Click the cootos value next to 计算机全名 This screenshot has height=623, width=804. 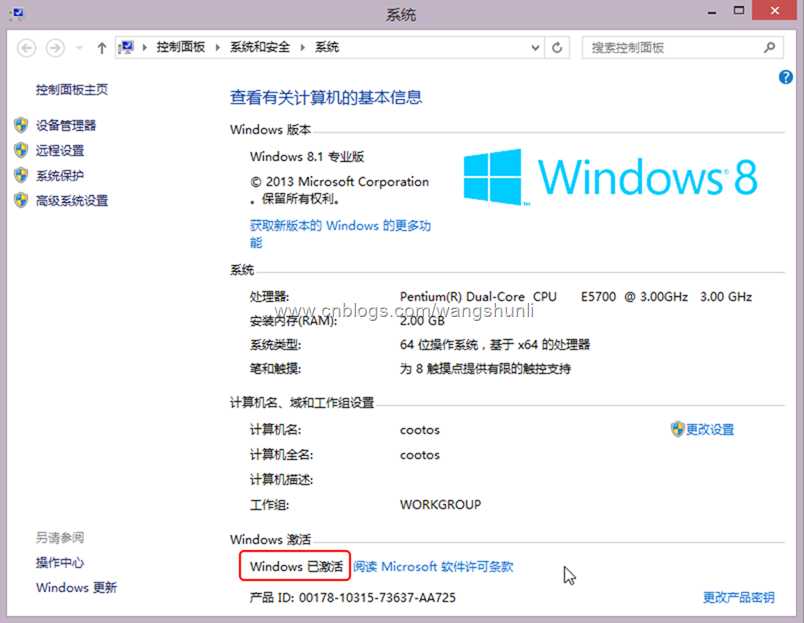(419, 455)
